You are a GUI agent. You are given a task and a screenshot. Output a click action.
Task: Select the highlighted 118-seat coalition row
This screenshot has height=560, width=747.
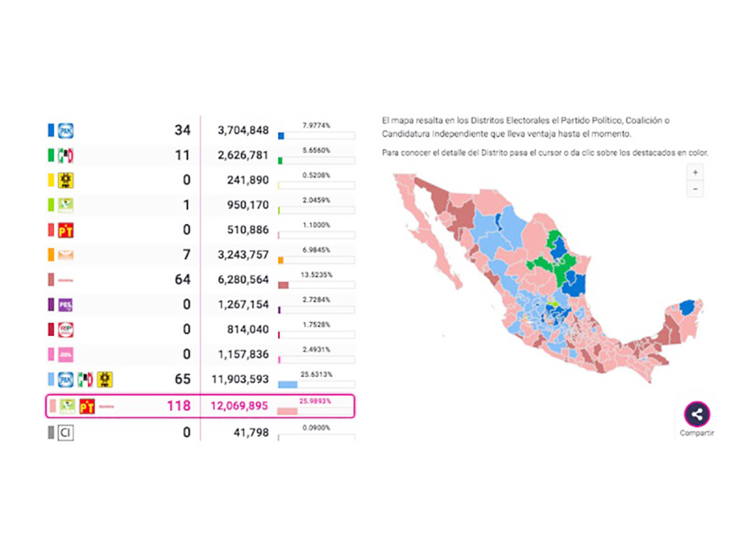(x=200, y=406)
